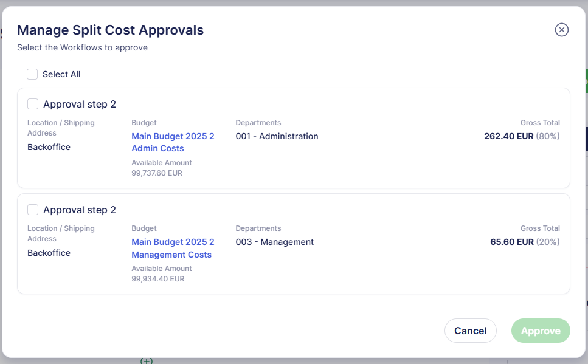Click the Manage Split Cost Approvals title
Viewport: 588px width, 364px height.
pos(110,30)
